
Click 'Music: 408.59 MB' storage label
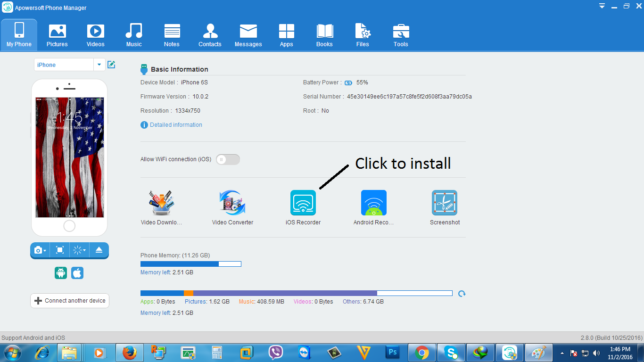[x=262, y=302]
